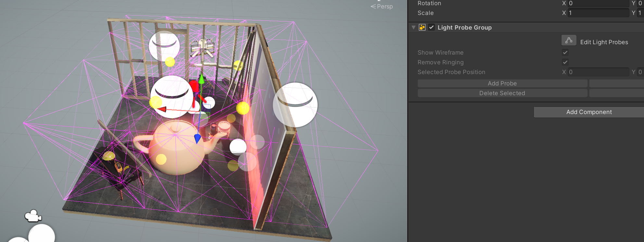Screen dimensions: 644x242
Task: Click the Edit Light Probes button icon
Action: coord(569,41)
